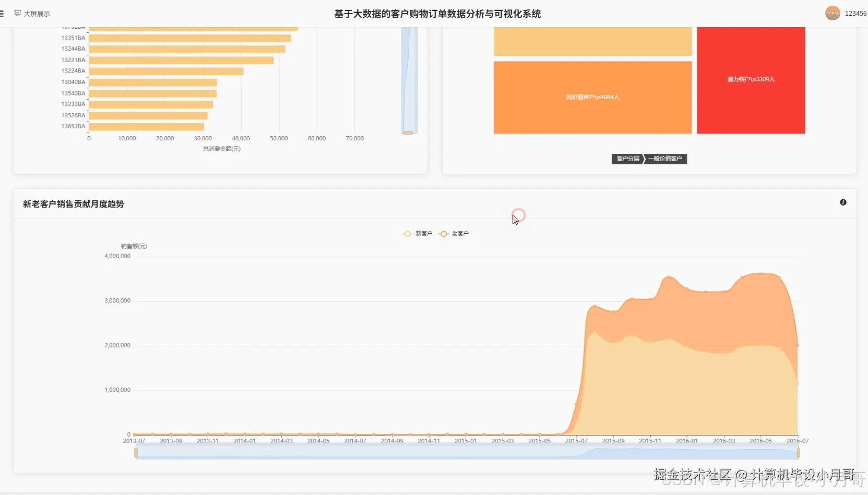Toggle the 老客户 legend series
This screenshot has height=495, width=868.
[454, 234]
